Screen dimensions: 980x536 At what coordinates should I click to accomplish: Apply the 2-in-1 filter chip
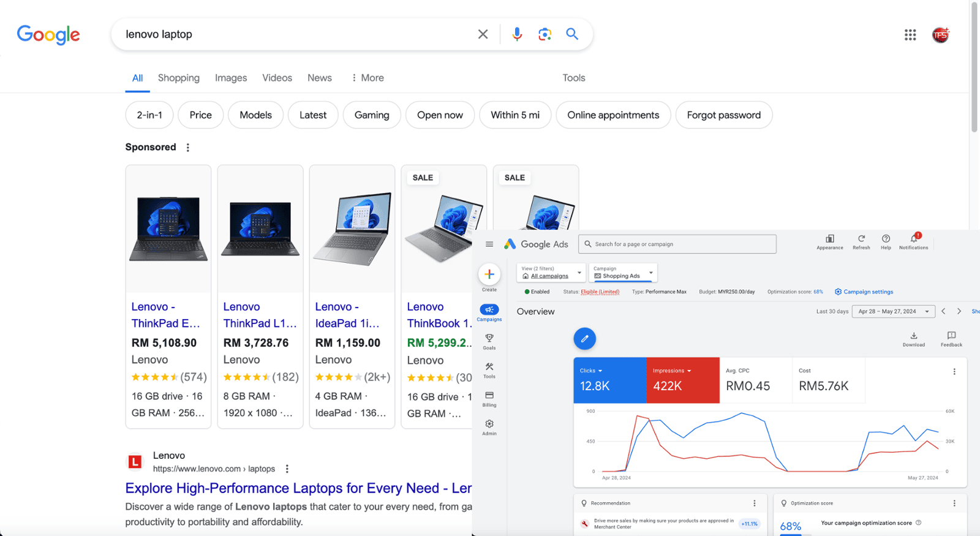tap(149, 115)
